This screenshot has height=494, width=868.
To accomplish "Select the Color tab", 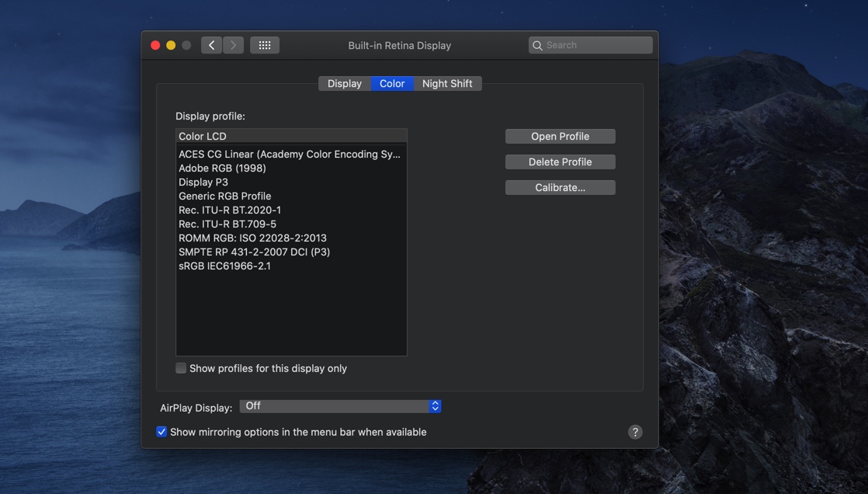I will click(392, 84).
